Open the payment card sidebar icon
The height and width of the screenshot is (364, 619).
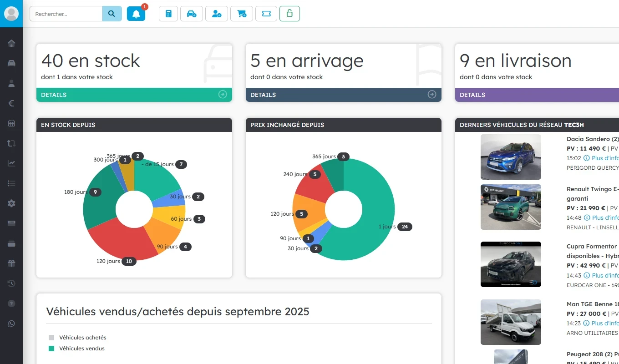pyautogui.click(x=11, y=223)
